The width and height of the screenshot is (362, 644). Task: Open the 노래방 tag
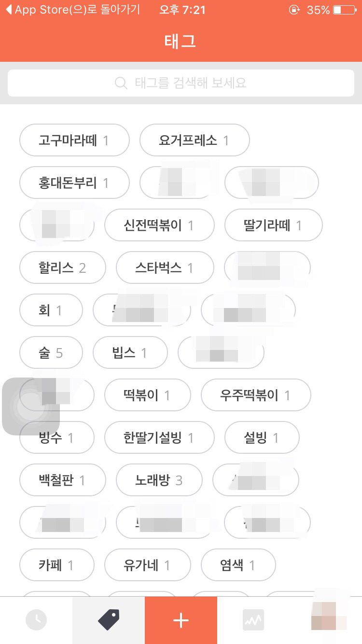pos(159,480)
